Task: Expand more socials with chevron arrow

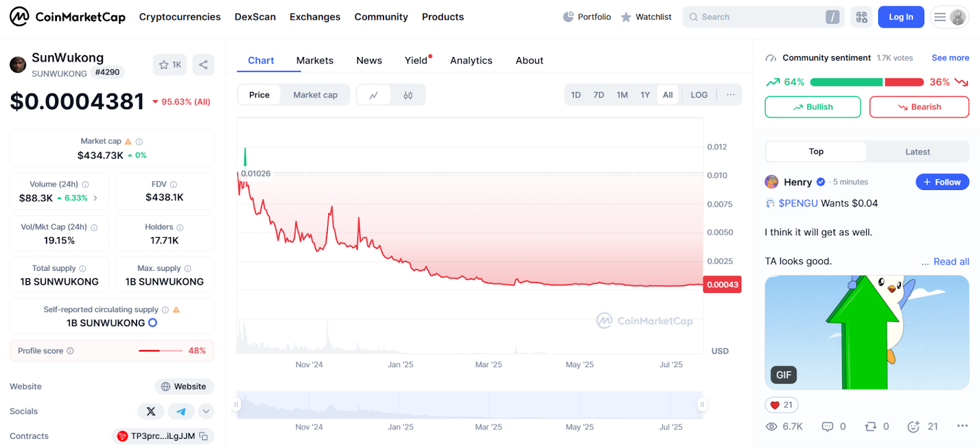Action: point(206,411)
